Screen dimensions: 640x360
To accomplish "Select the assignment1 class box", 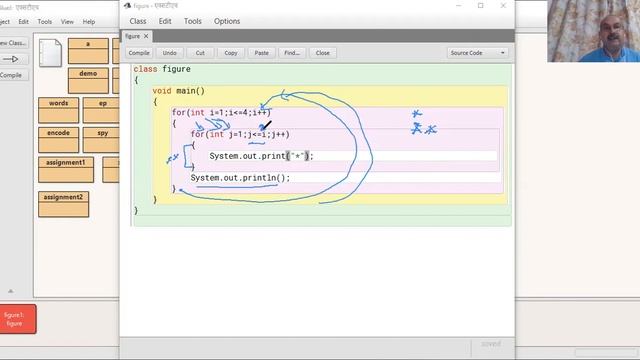I will (66, 170).
